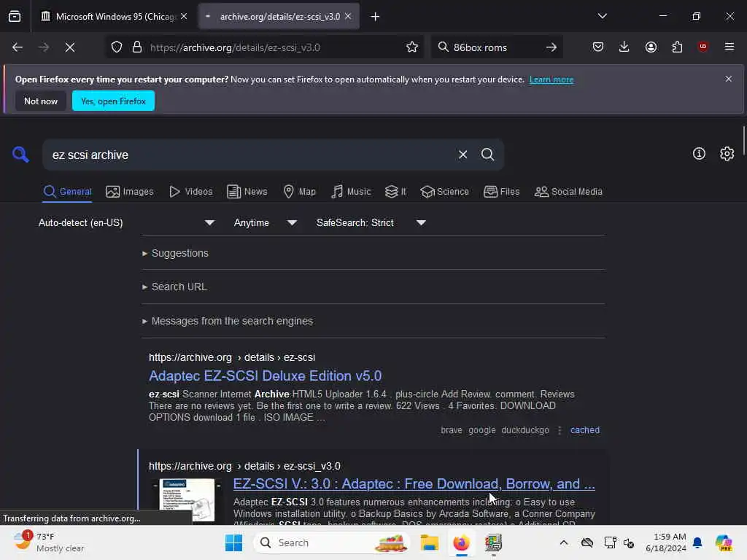Dismiss the Firefox startup notification bar

click(x=729, y=79)
